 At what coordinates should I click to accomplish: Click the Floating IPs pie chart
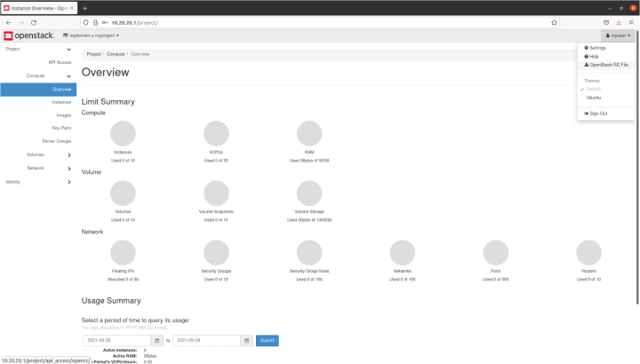click(x=123, y=253)
